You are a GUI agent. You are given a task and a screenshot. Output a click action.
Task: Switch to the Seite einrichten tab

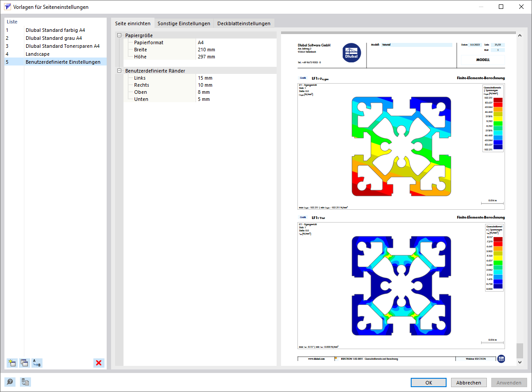[x=133, y=23]
